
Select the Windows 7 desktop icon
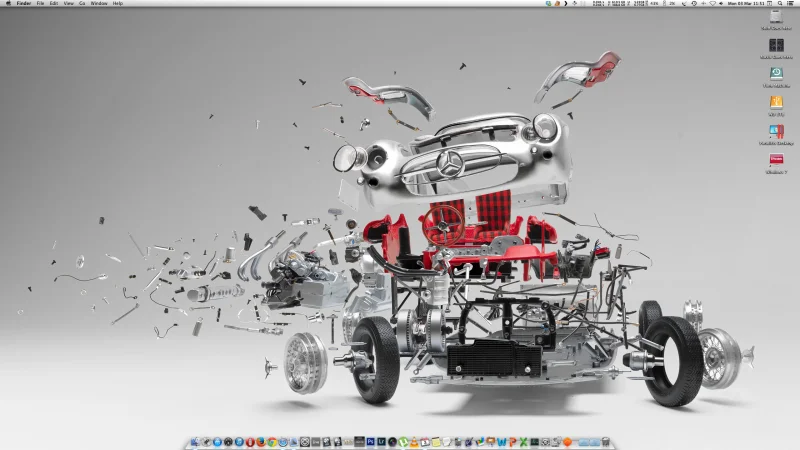[776, 160]
